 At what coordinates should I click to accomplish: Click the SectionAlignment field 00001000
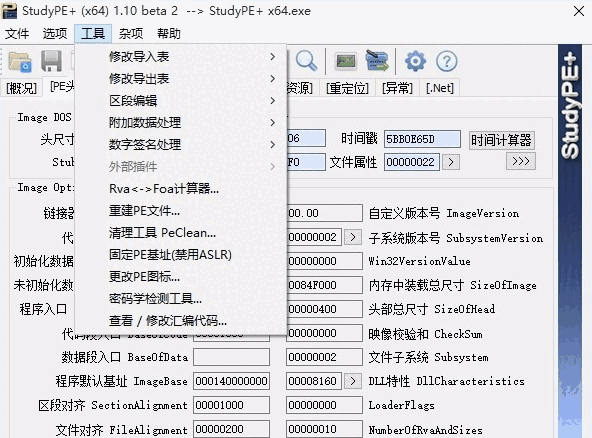coord(231,405)
